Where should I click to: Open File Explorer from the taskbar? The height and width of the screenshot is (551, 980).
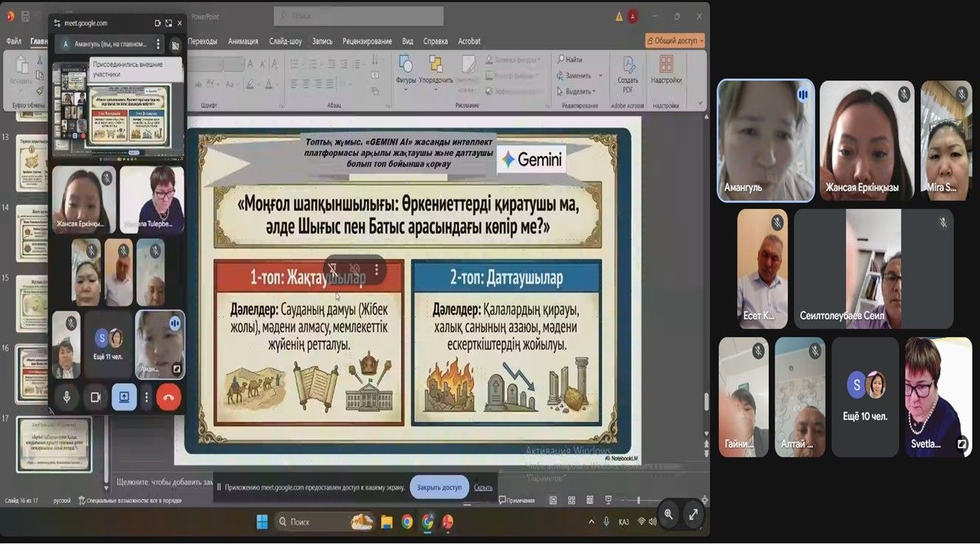pos(387,522)
